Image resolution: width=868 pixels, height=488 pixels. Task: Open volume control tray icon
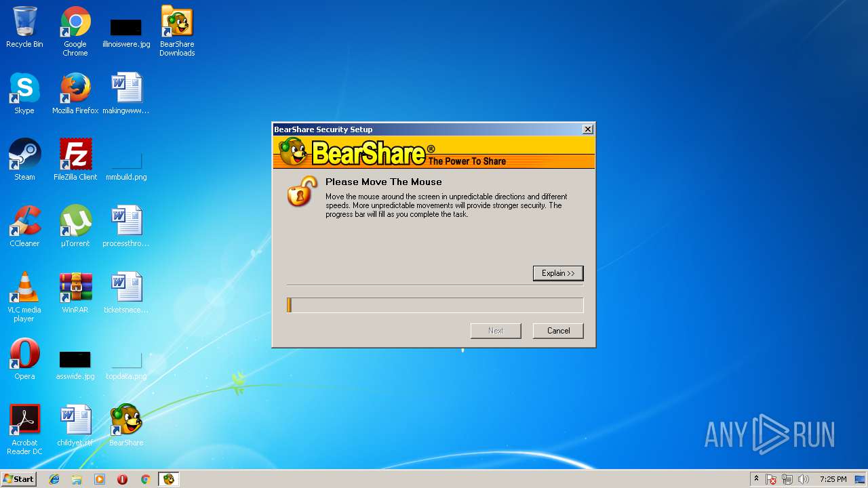pyautogui.click(x=804, y=479)
